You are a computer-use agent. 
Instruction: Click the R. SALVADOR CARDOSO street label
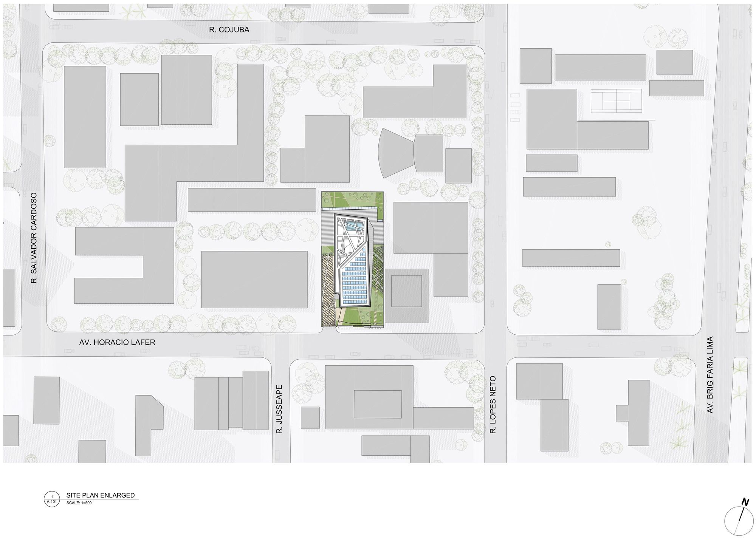click(x=34, y=238)
